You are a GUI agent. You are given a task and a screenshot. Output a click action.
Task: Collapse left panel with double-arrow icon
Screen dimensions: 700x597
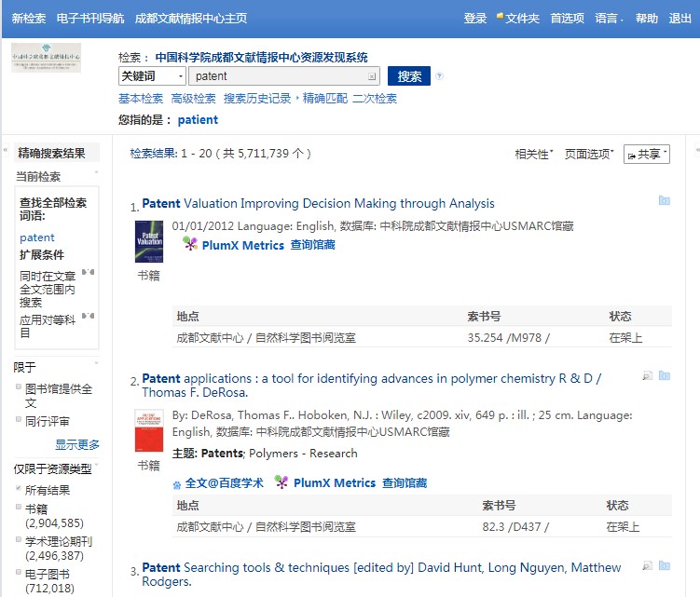(x=6, y=150)
